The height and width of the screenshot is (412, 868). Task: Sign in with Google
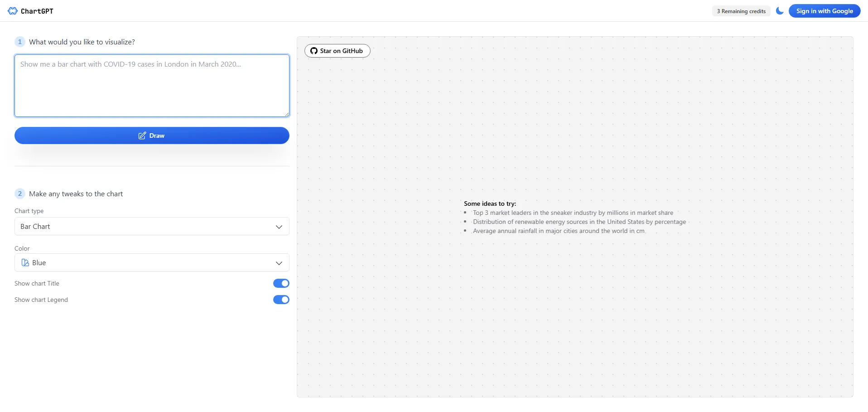tap(824, 11)
